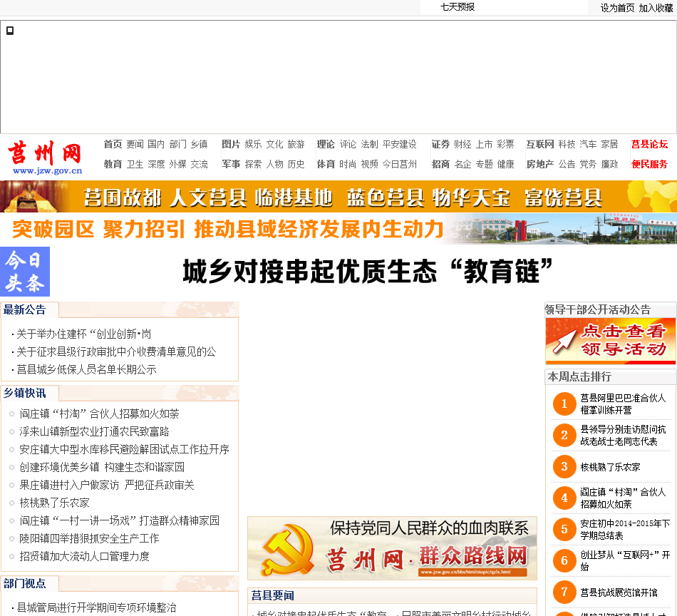Open notice 关于举办住建杯"创业创新•岗
Screen dimensions: 677x616
coord(84,334)
